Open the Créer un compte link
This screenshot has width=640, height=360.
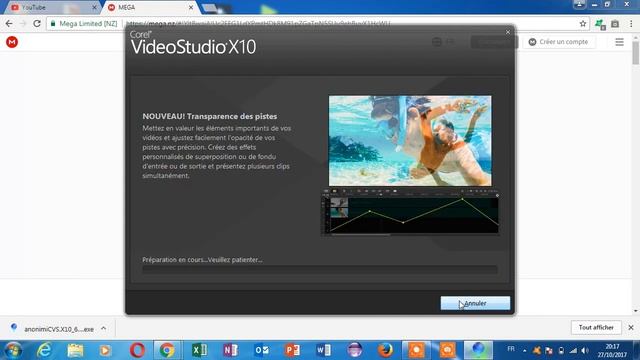[558, 42]
